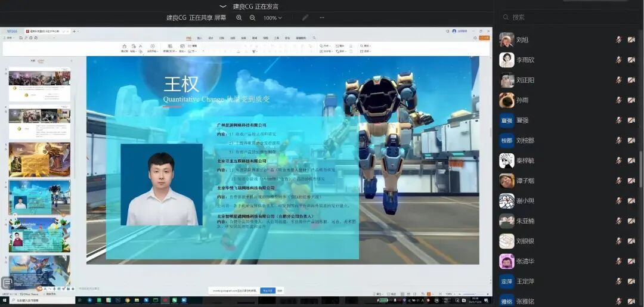Click the Windows Start button
This screenshot has height=307, width=644.
[5, 300]
